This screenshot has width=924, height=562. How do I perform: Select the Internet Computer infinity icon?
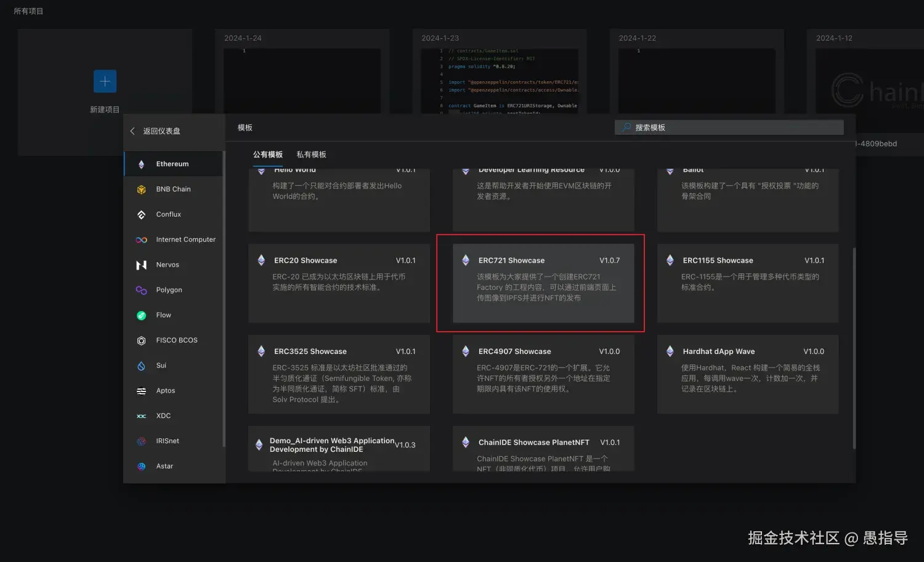(141, 240)
